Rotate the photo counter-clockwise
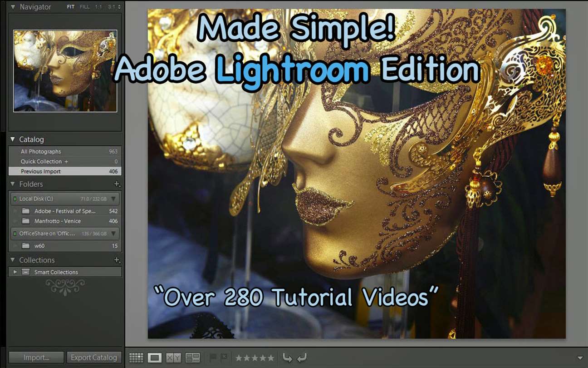The image size is (588, 368). (287, 358)
